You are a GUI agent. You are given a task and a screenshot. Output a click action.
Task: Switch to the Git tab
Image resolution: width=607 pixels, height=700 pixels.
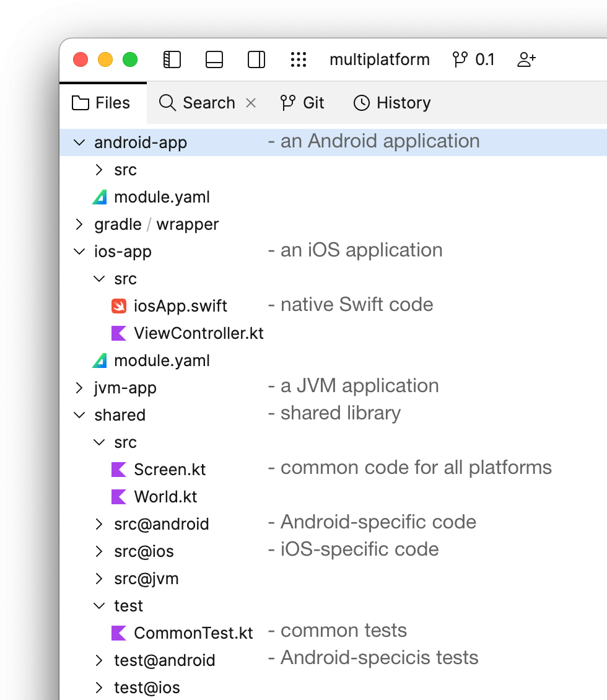tap(302, 103)
